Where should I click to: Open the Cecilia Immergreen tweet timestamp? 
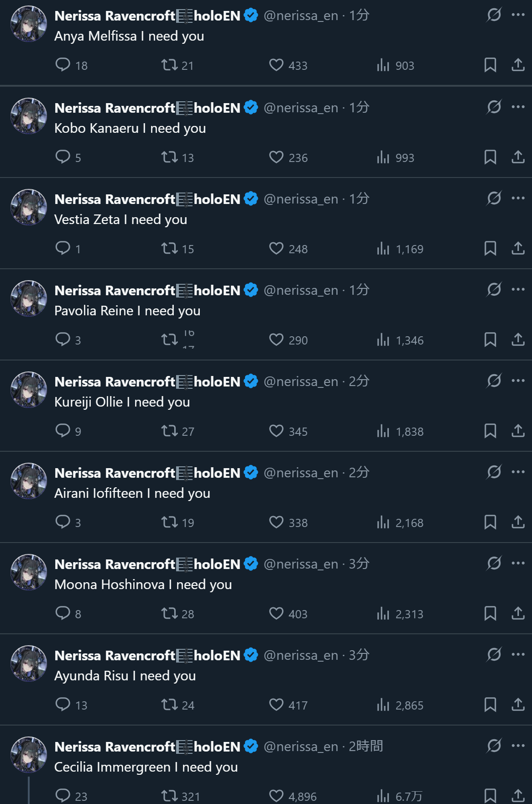tap(365, 747)
